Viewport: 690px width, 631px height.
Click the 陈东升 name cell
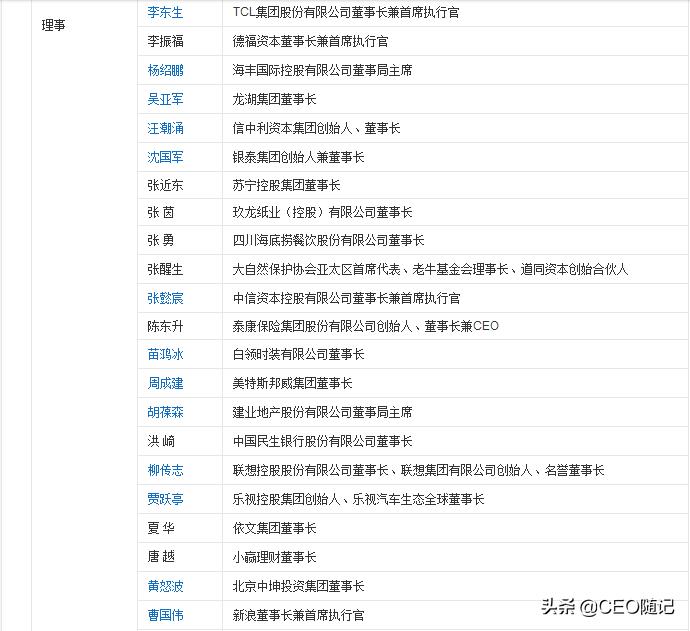165,326
